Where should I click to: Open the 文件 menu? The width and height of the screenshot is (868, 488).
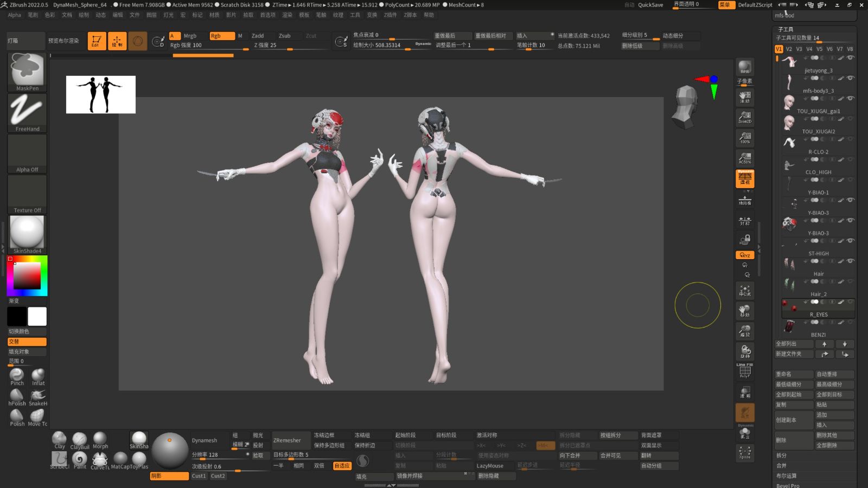tap(135, 15)
